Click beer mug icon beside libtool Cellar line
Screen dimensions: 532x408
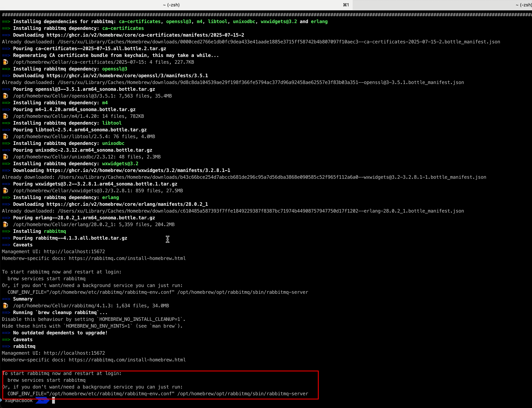click(5, 137)
